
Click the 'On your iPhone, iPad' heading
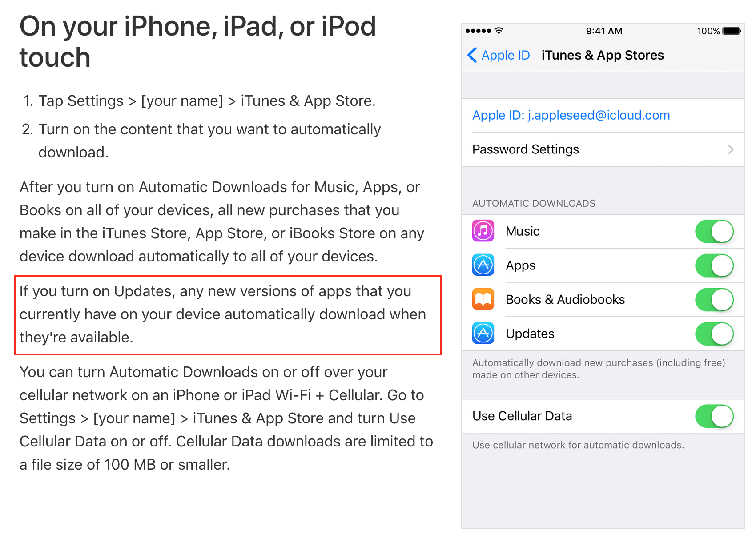pos(198,42)
